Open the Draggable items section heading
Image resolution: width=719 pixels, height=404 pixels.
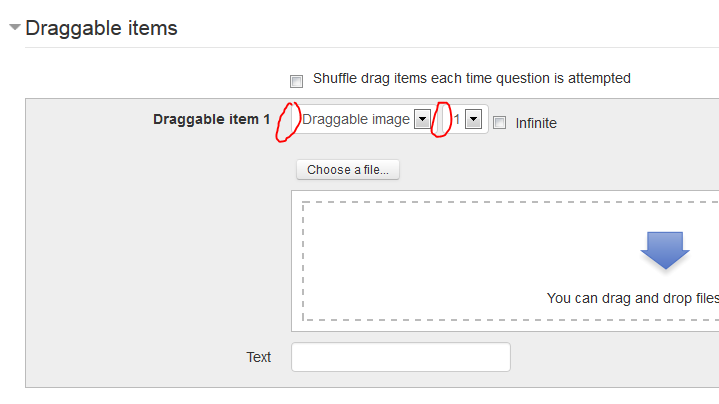tap(101, 28)
